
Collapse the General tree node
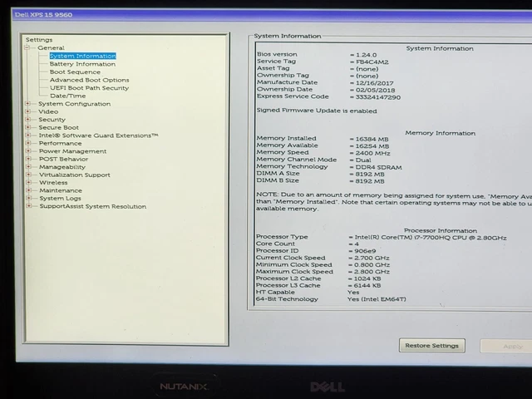[27, 48]
